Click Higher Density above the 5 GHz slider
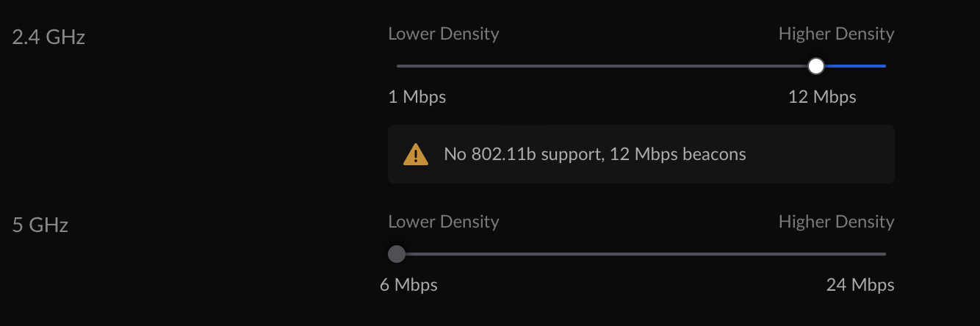The width and height of the screenshot is (980, 326). [x=836, y=222]
